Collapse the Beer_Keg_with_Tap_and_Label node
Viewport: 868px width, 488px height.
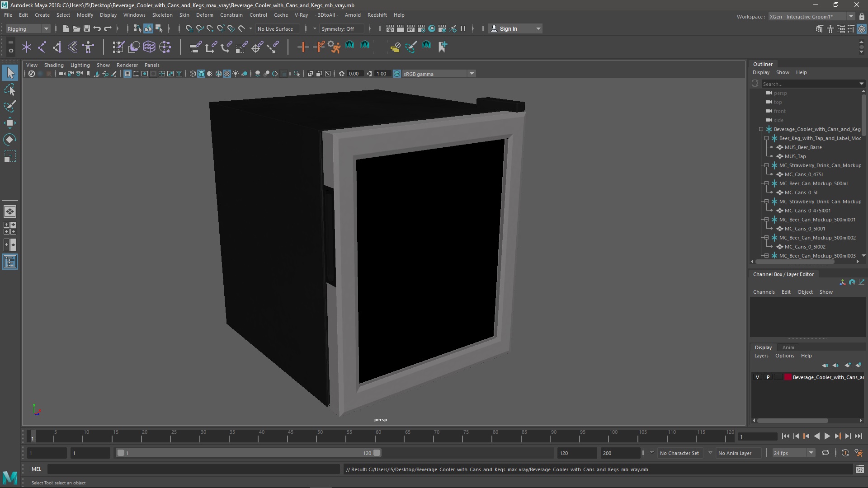pyautogui.click(x=766, y=138)
